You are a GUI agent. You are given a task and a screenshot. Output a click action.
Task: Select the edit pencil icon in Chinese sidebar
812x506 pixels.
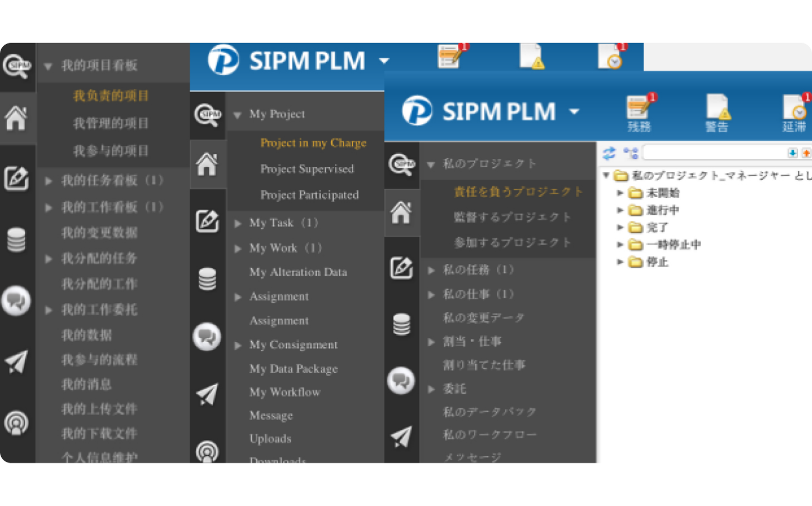[16, 179]
